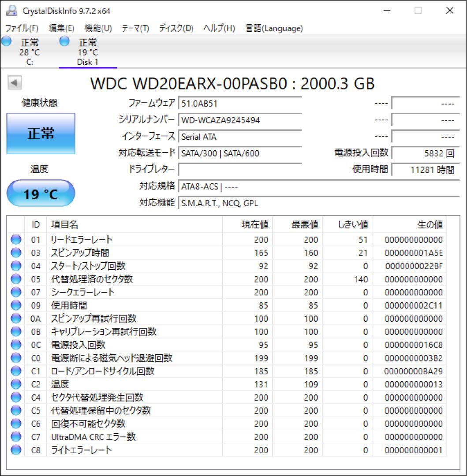Click the status dot beside 回復不可能セクタ数
The image size is (467, 476).
(16, 424)
